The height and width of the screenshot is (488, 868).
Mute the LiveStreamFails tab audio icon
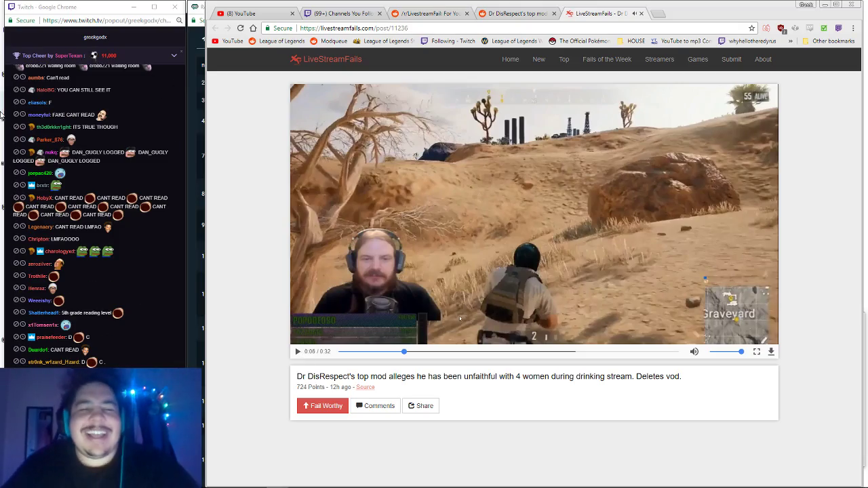[x=633, y=14]
